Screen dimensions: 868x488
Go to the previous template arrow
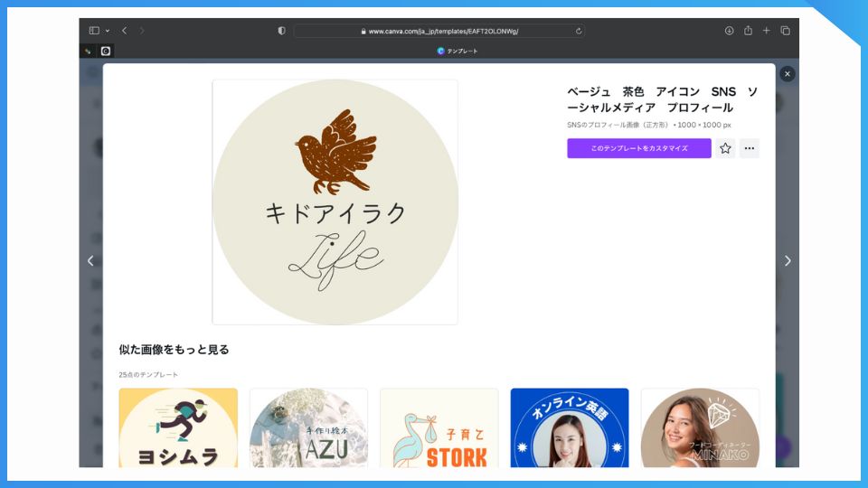tap(90, 261)
